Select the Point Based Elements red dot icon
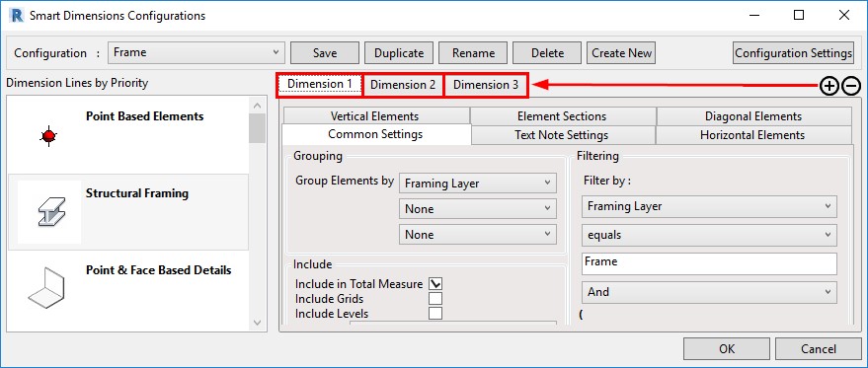The height and width of the screenshot is (368, 868). pyautogui.click(x=48, y=135)
